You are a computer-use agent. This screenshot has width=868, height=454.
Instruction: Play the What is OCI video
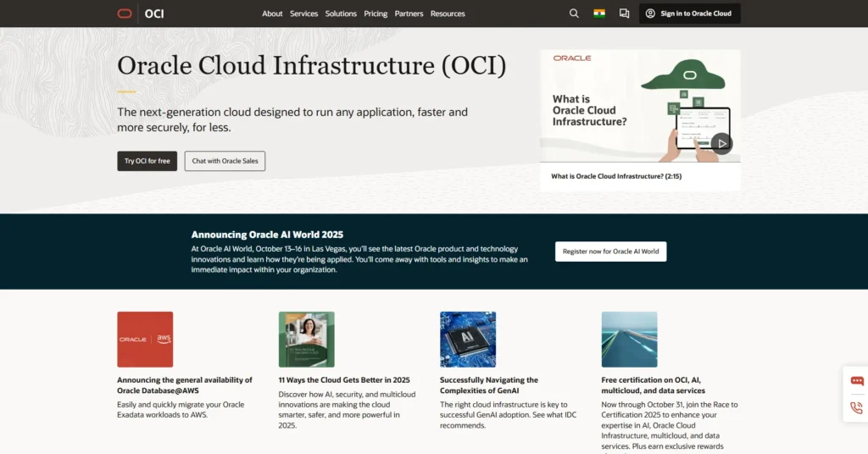click(x=721, y=143)
